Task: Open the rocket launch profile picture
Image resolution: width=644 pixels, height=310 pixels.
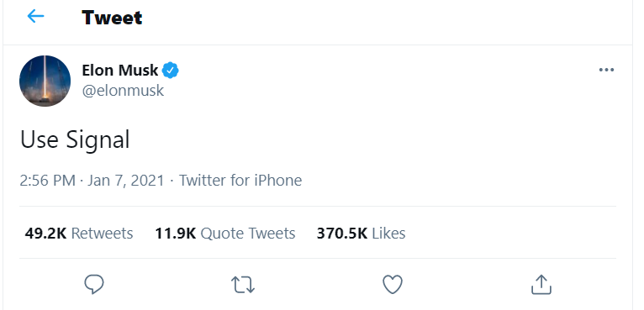Action: 45,81
